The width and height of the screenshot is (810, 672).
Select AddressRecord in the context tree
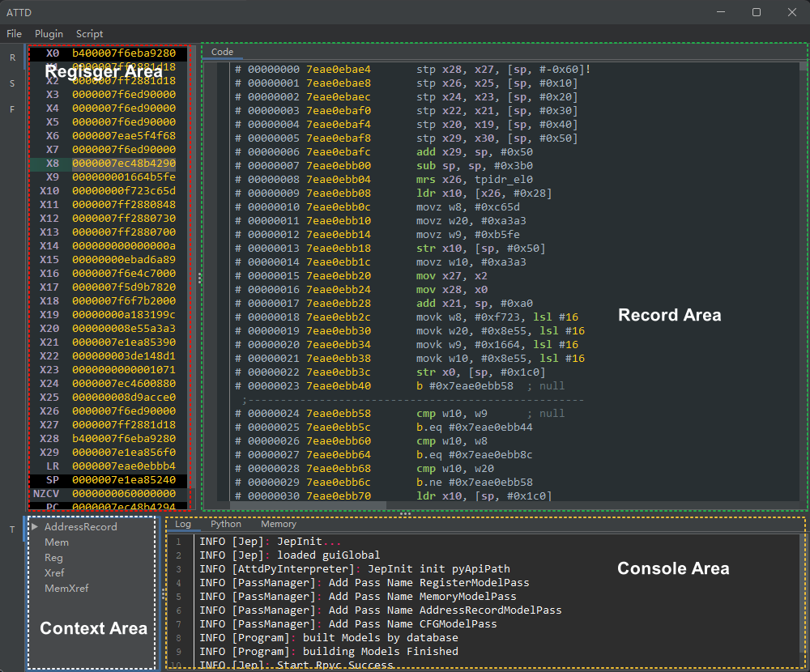click(x=80, y=527)
